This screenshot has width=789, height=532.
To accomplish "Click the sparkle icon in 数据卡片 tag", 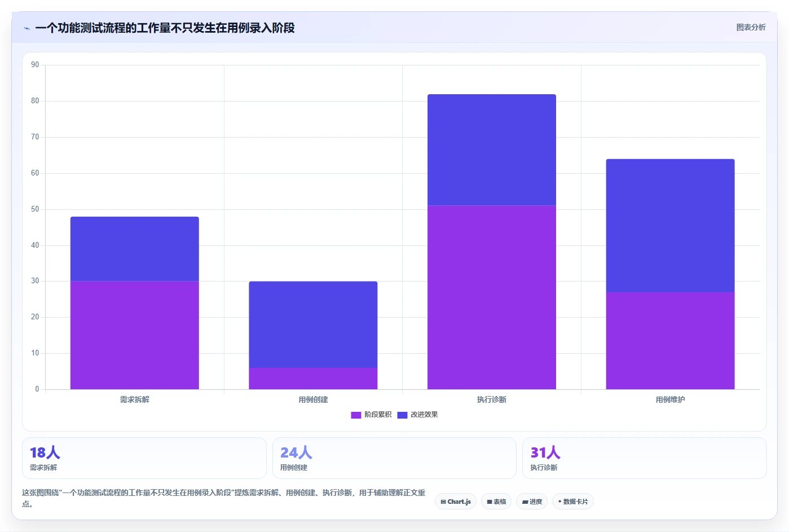I will [x=559, y=502].
